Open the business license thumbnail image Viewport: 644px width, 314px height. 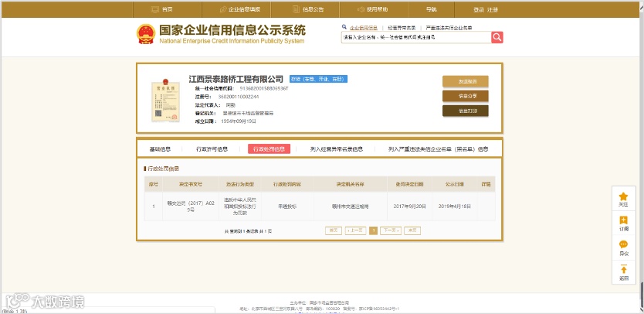tap(165, 101)
